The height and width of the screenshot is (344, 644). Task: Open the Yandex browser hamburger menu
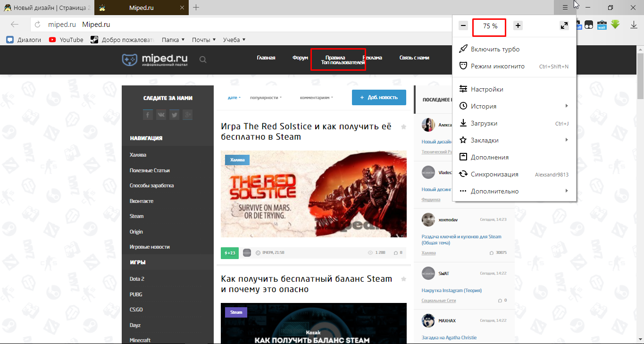[565, 8]
